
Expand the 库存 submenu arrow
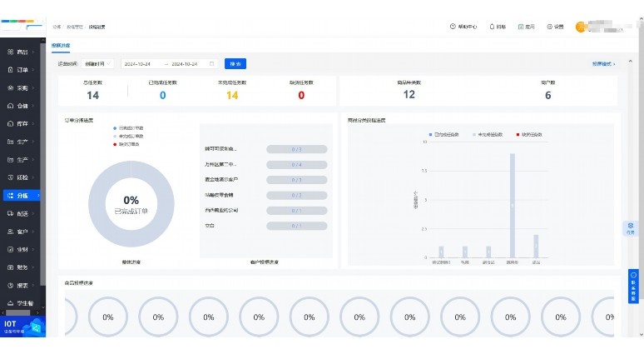32,124
